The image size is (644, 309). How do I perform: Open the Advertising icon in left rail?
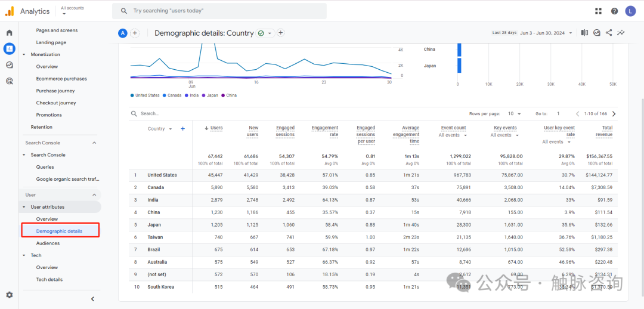tap(9, 81)
